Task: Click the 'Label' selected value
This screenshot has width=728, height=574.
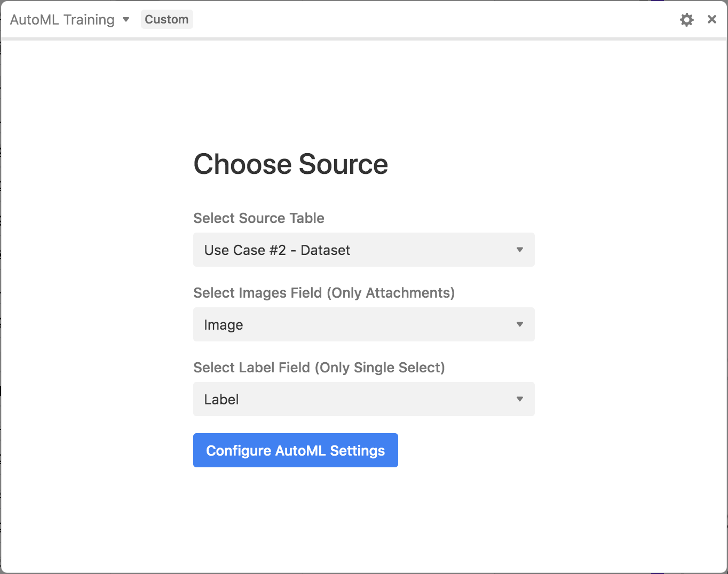Action: pos(221,400)
